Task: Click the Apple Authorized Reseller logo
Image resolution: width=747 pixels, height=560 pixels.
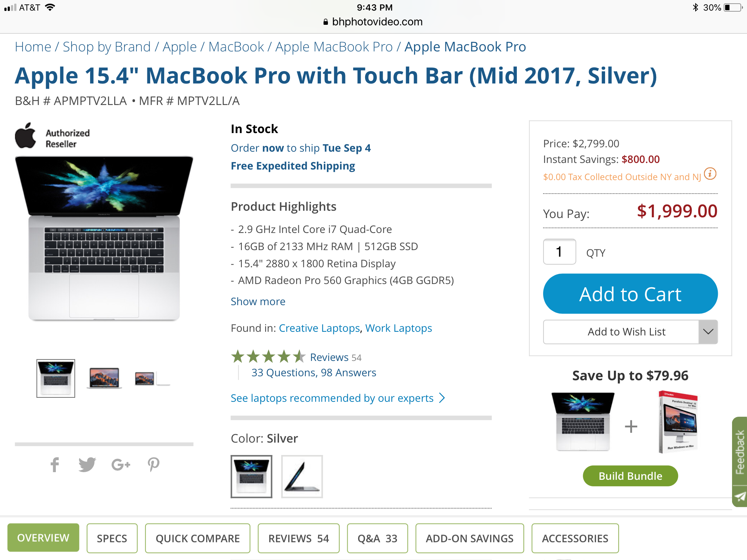Action: pyautogui.click(x=52, y=136)
